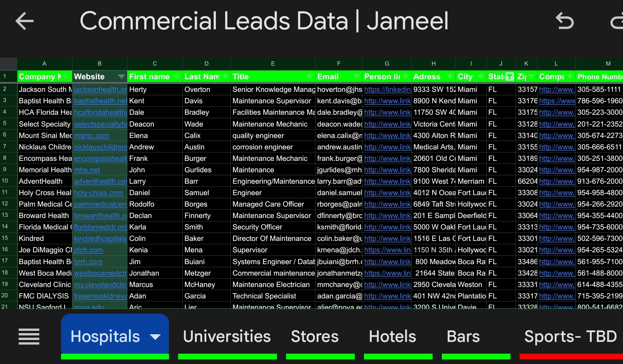The image size is (623, 364).
Task: Expand the Hospitals tab dropdown arrow
Action: (x=155, y=337)
